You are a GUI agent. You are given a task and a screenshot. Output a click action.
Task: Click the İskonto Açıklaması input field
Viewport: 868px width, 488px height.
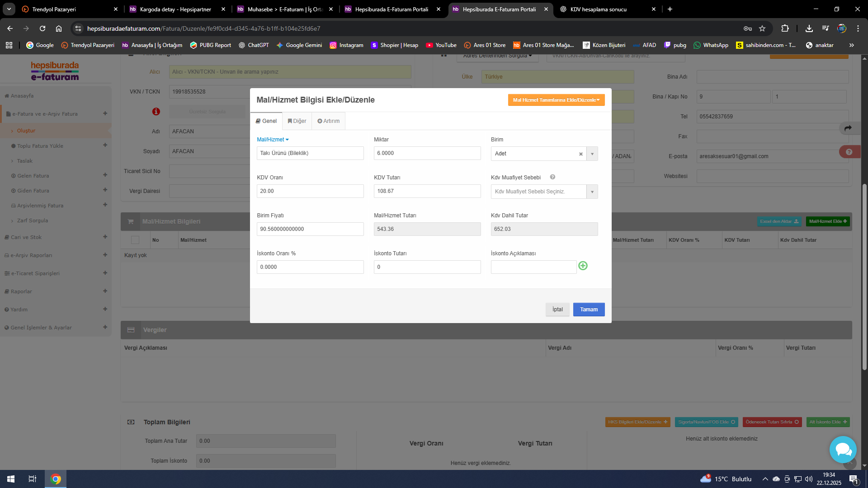533,267
